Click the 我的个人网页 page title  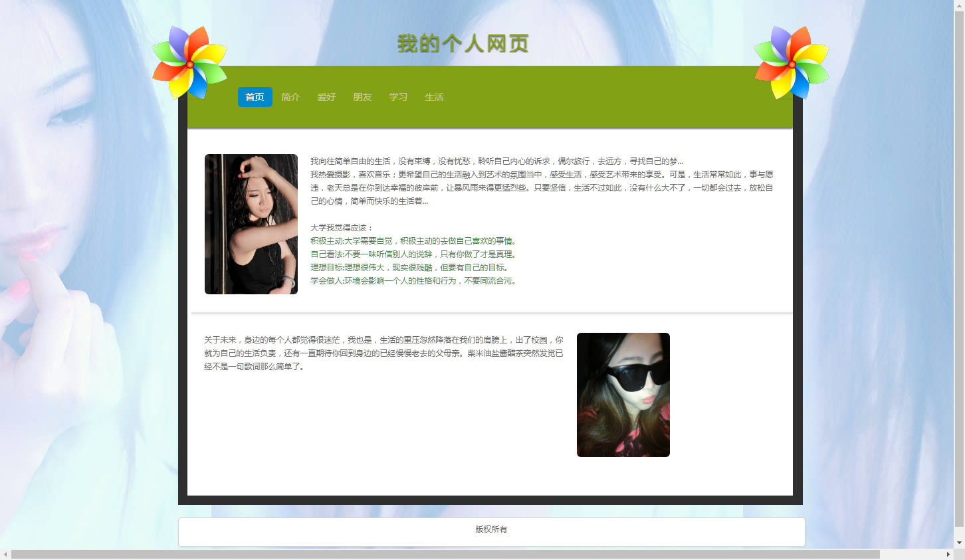(x=463, y=44)
